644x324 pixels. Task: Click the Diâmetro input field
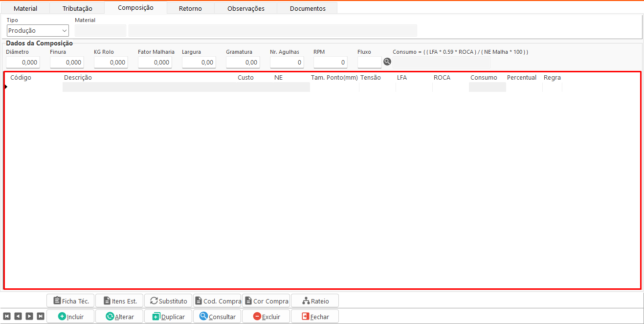(x=22, y=63)
